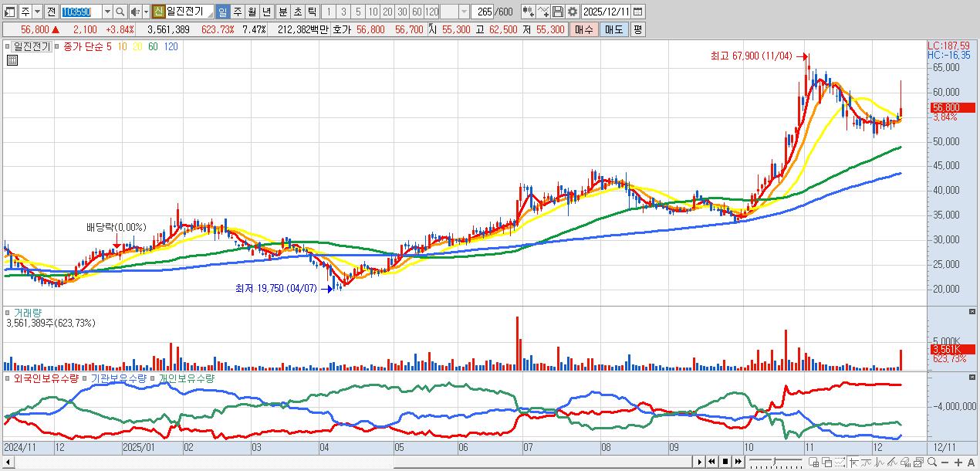The height and width of the screenshot is (471, 980).
Task: Click the save diskette icon in top toolbar
Action: [x=558, y=12]
